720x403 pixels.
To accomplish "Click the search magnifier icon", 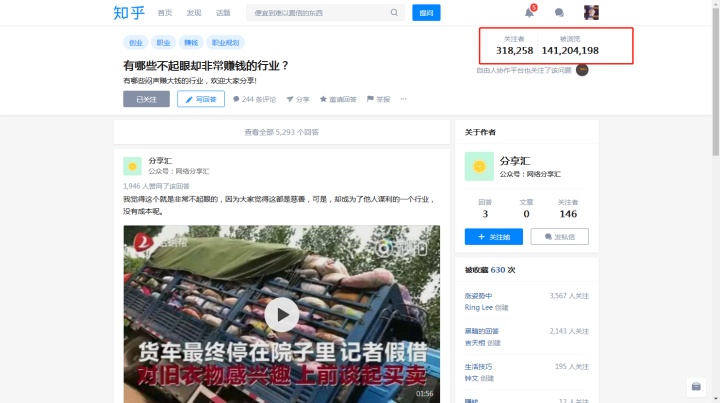I will 394,12.
